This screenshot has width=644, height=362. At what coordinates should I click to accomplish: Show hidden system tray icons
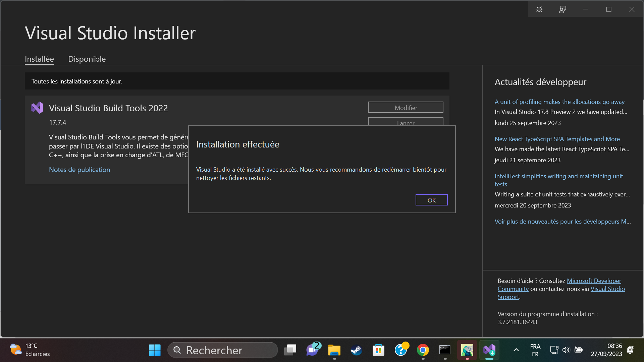pos(516,350)
